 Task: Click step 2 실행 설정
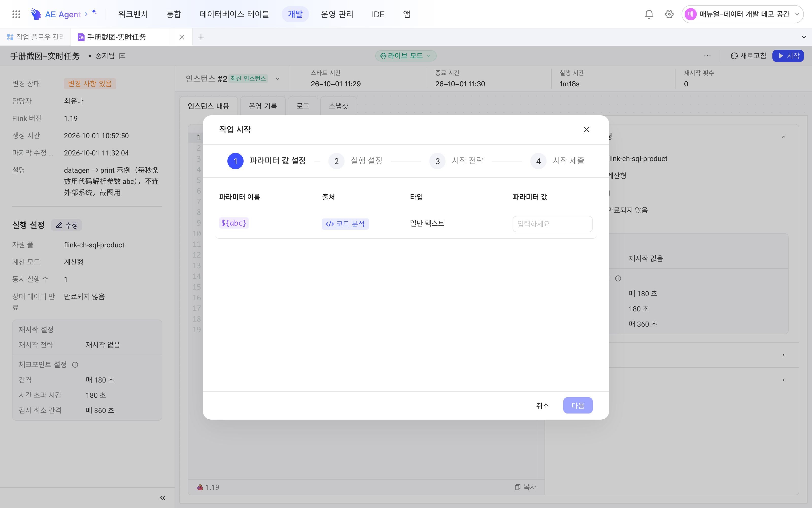tap(356, 161)
